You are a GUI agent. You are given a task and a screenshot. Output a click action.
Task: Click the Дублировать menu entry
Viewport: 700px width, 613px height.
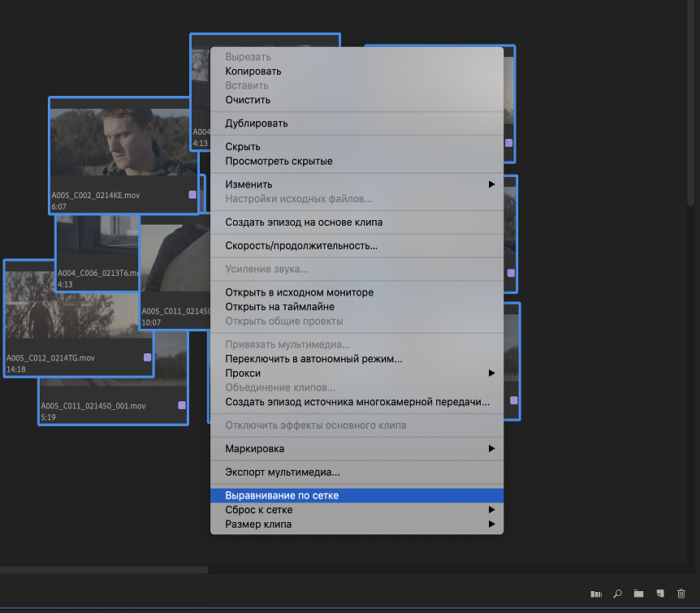(x=356, y=123)
